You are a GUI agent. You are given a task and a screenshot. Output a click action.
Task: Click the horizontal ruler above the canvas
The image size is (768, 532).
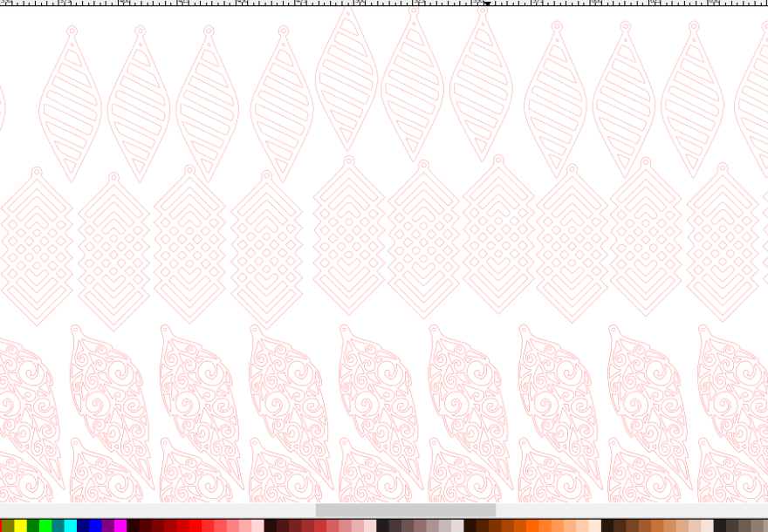point(384,3)
